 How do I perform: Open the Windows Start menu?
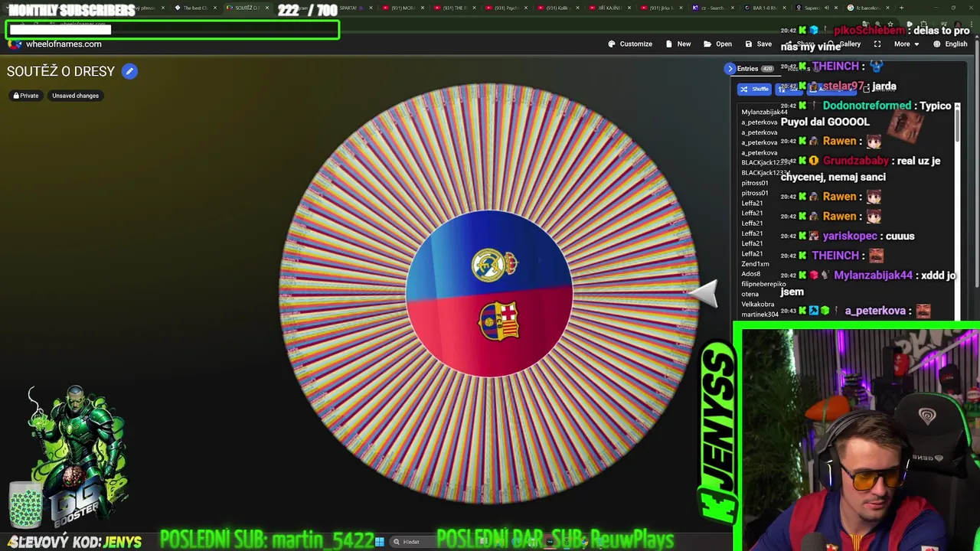coord(379,542)
